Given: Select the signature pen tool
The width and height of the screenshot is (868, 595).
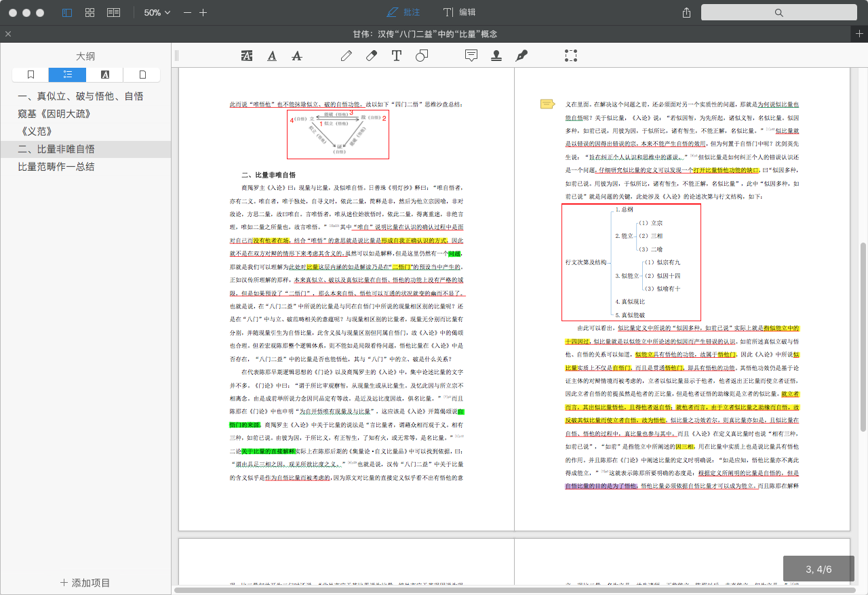Looking at the screenshot, I should coord(521,56).
